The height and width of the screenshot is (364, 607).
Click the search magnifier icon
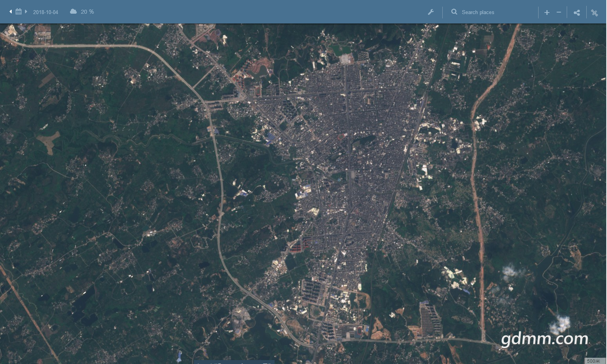click(454, 12)
